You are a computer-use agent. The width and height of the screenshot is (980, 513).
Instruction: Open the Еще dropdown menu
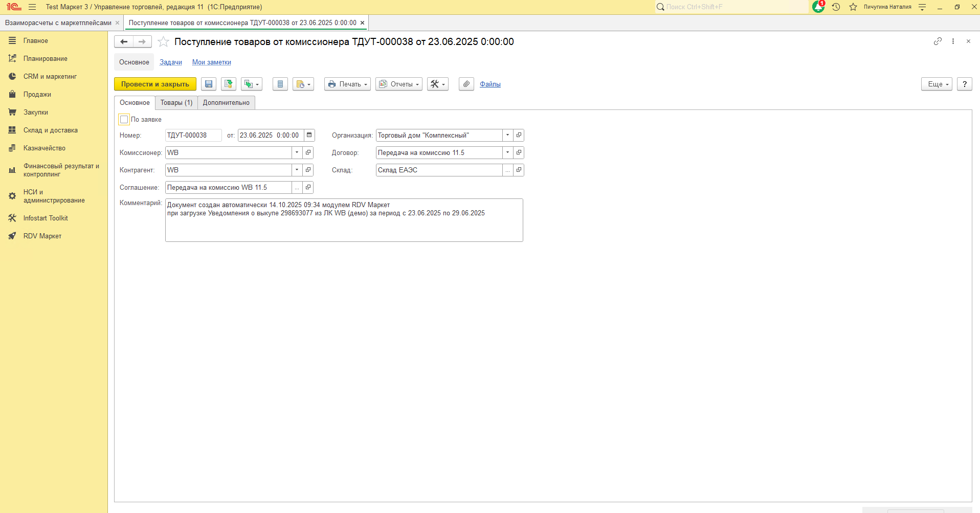(x=937, y=84)
